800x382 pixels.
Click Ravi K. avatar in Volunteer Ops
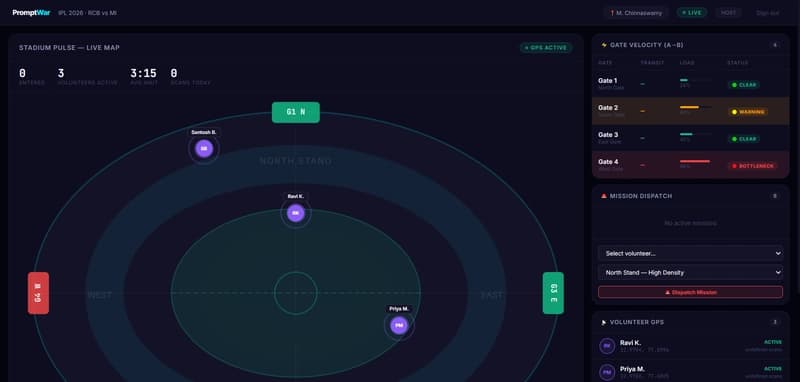tap(607, 346)
